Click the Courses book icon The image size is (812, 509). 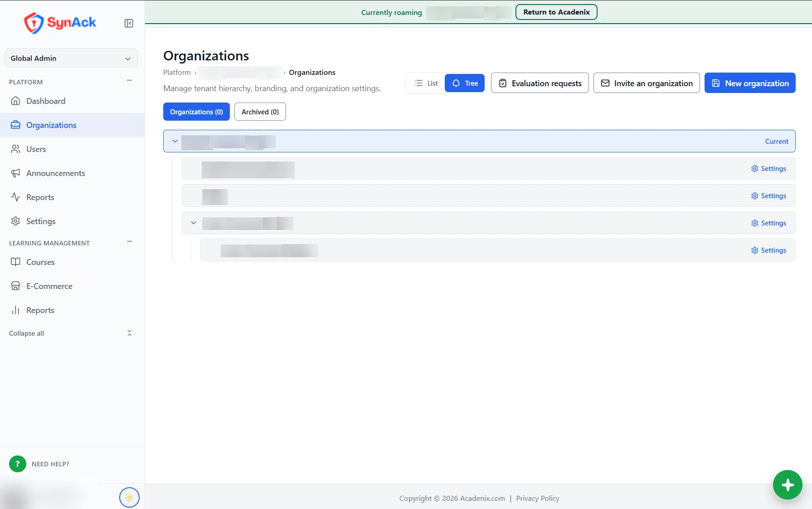point(15,262)
